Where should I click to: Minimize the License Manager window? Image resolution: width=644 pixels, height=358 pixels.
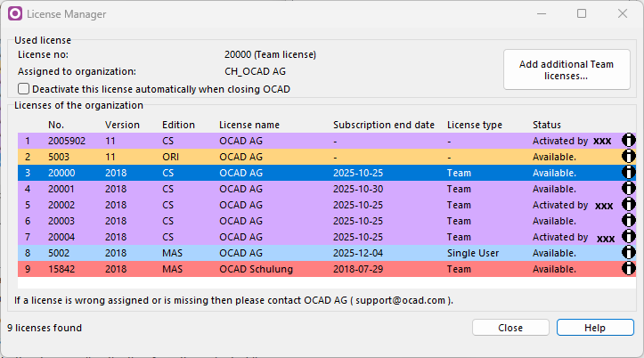click(x=542, y=13)
